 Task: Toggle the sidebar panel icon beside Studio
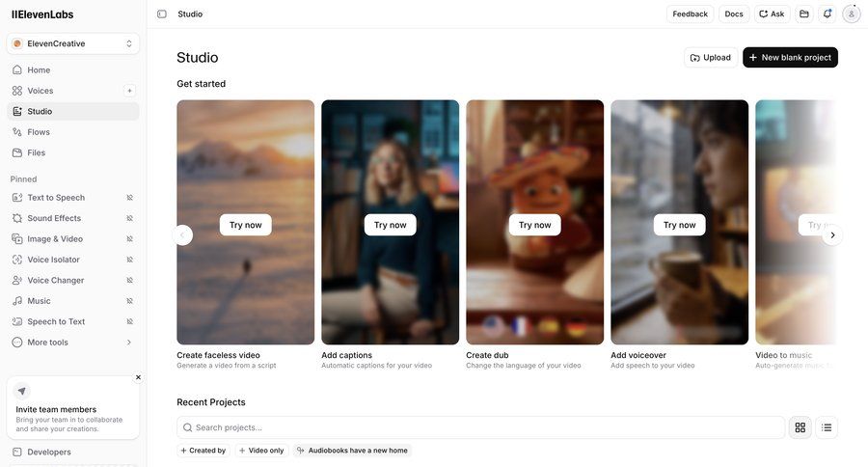[x=162, y=14]
